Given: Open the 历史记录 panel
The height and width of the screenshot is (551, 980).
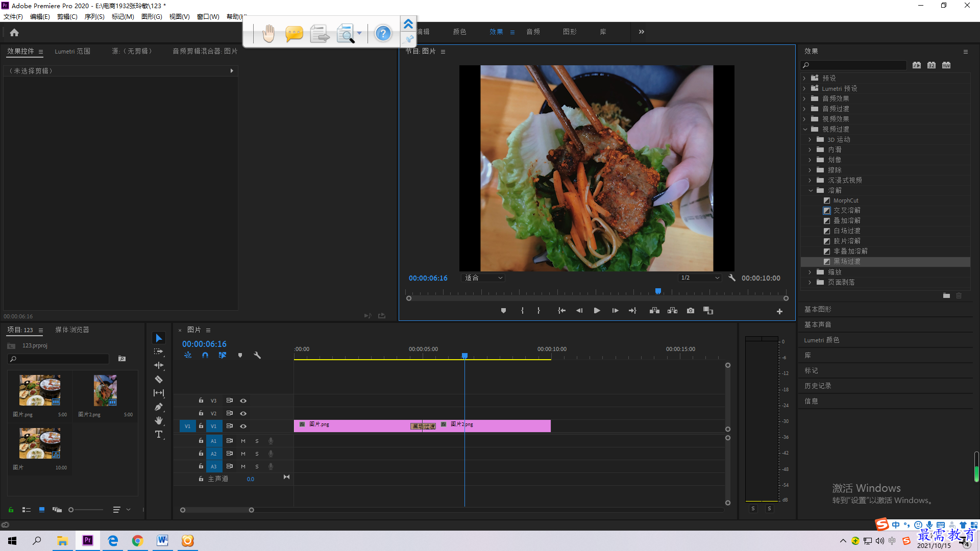Looking at the screenshot, I should 818,386.
